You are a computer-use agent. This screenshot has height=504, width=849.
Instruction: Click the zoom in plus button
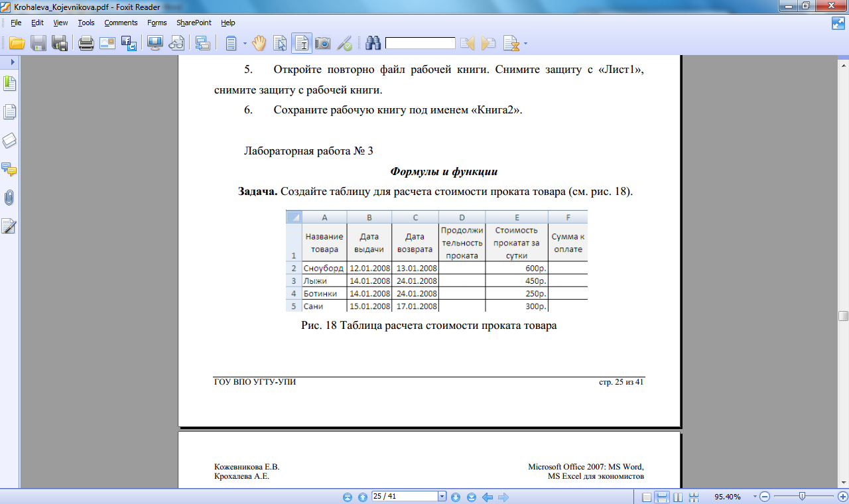(x=843, y=497)
